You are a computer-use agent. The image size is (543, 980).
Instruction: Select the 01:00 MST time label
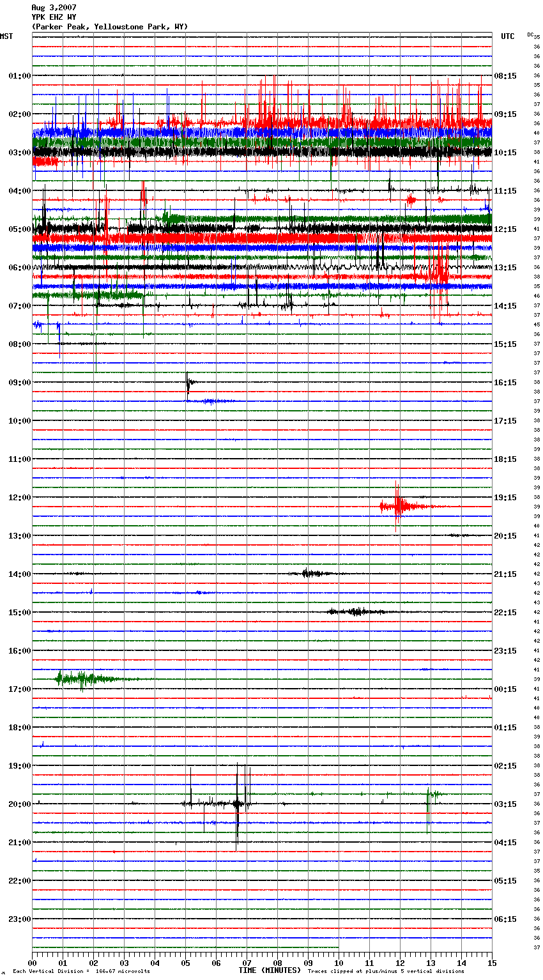20,75
